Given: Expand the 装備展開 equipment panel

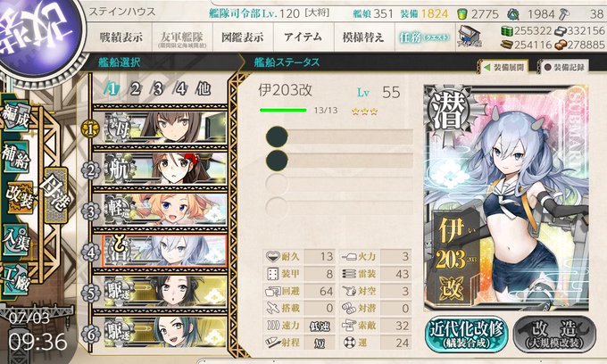Looking at the screenshot, I should click(504, 67).
